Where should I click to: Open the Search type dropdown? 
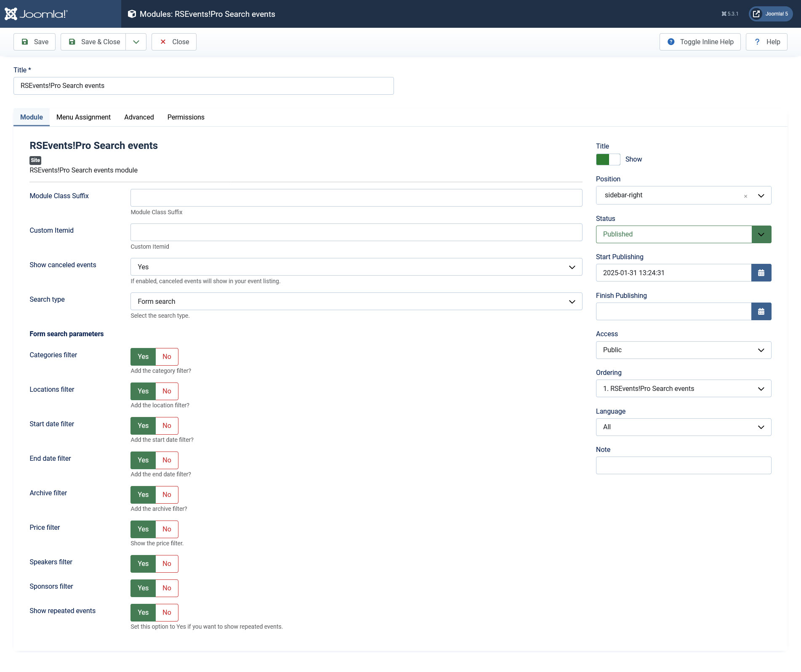pos(357,301)
